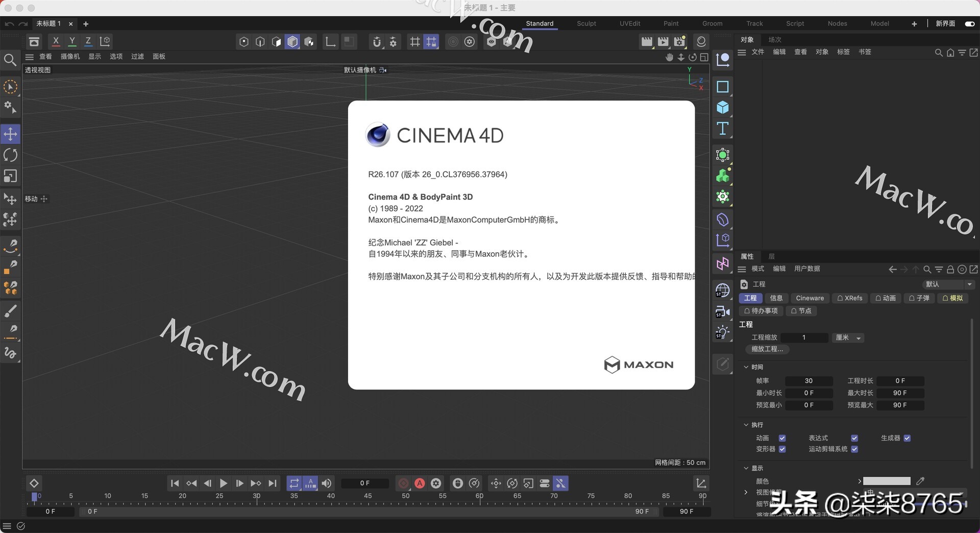Open the cloner green MoGraph icon
The image size is (980, 533).
point(722,176)
